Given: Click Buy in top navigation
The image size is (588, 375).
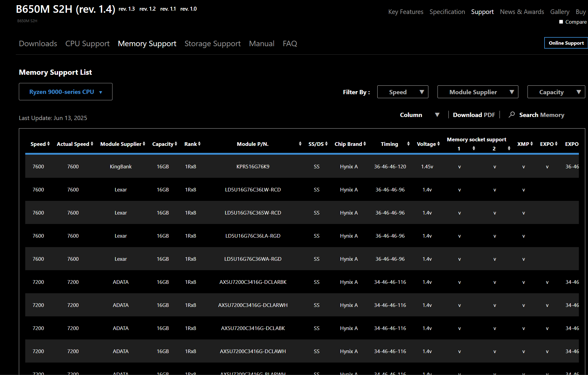Looking at the screenshot, I should pos(581,12).
